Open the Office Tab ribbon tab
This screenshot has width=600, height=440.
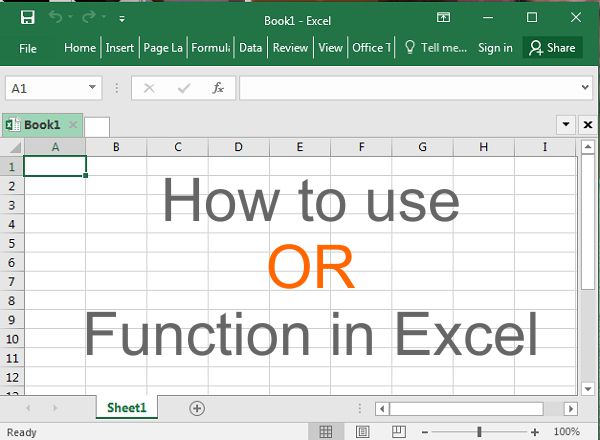pyautogui.click(x=372, y=48)
